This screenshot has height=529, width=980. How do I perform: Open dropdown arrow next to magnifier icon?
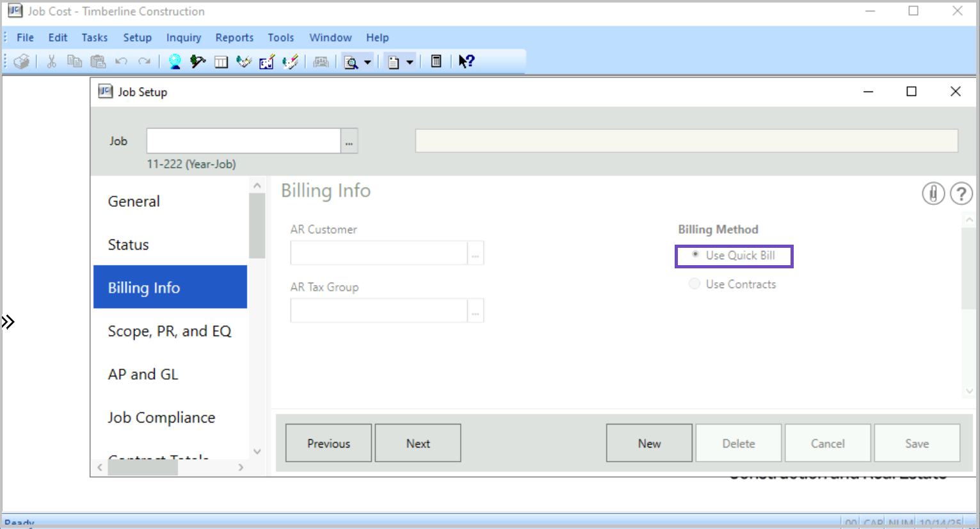[367, 62]
